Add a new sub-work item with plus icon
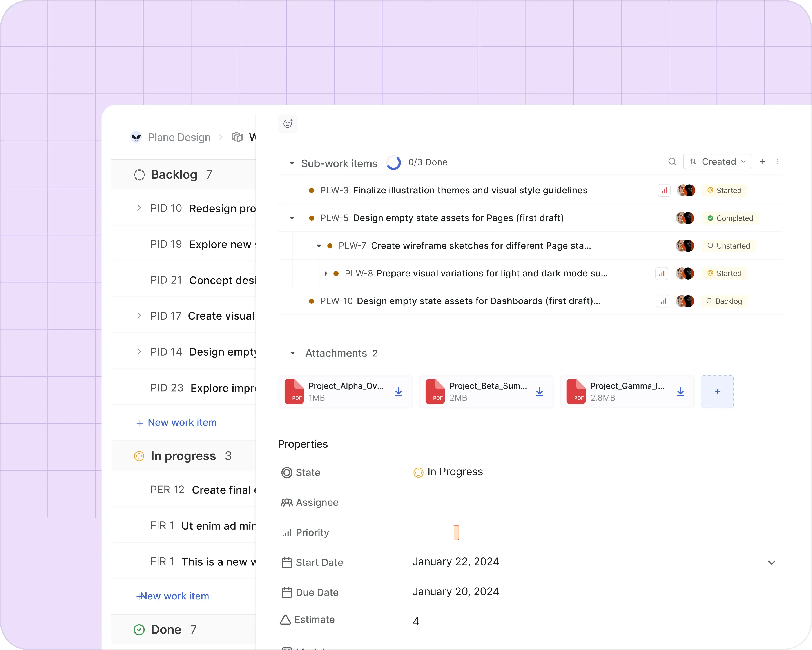This screenshot has height=650, width=812. click(x=763, y=162)
